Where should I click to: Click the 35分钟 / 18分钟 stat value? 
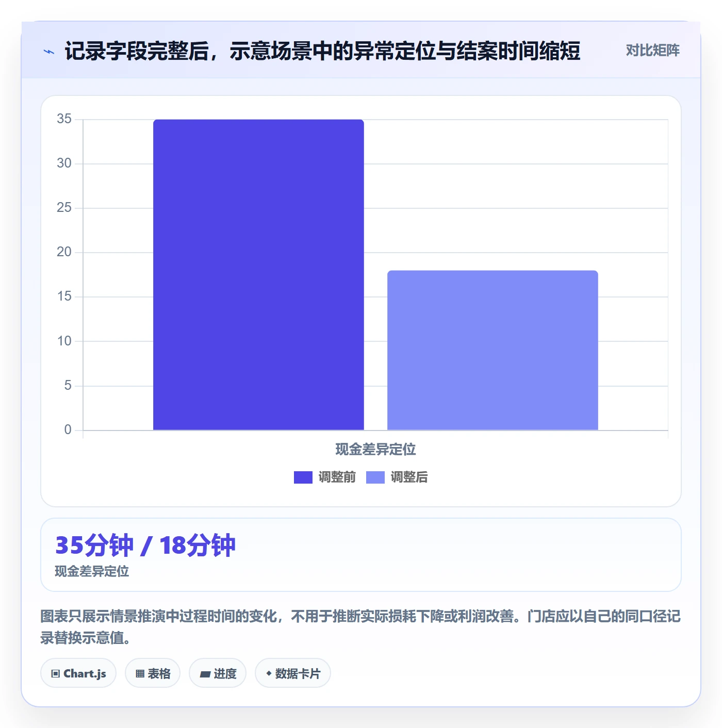pos(145,545)
